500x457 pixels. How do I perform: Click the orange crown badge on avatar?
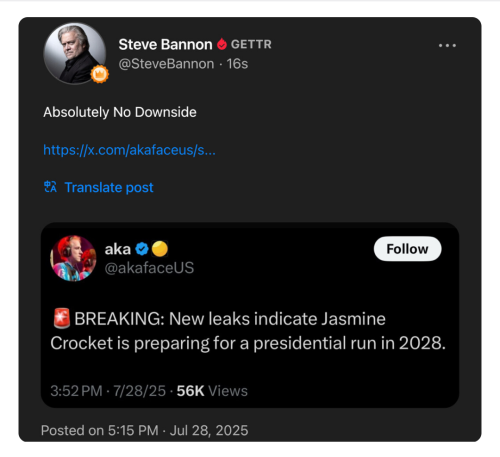point(100,74)
